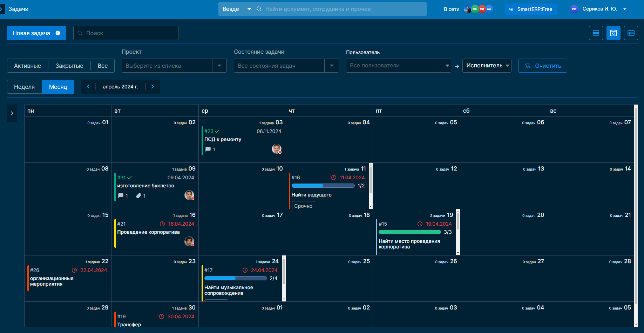Go to next month arrow

[x=152, y=87]
